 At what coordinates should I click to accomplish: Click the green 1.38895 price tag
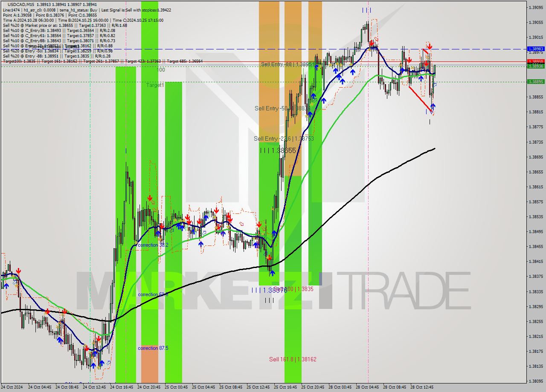click(536, 81)
